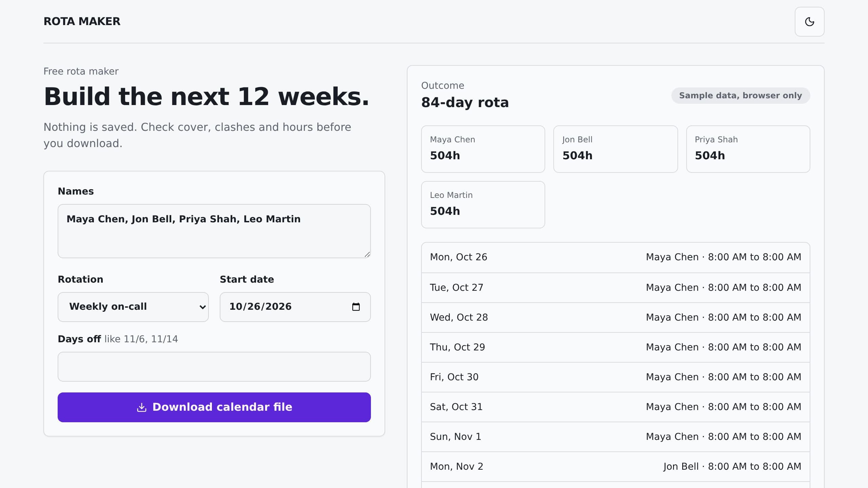Viewport: 868px width, 488px height.
Task: Select the Sat, Oct 31 rota row
Action: (x=615, y=407)
